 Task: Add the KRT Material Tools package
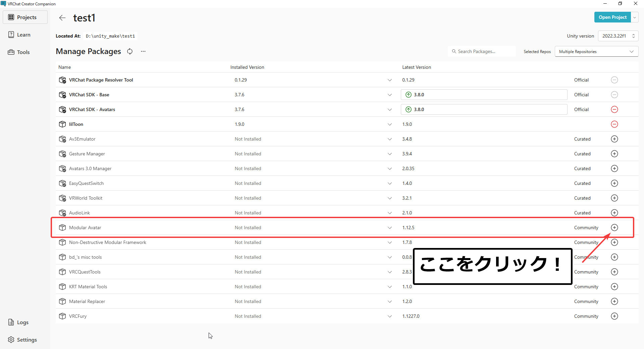point(614,287)
